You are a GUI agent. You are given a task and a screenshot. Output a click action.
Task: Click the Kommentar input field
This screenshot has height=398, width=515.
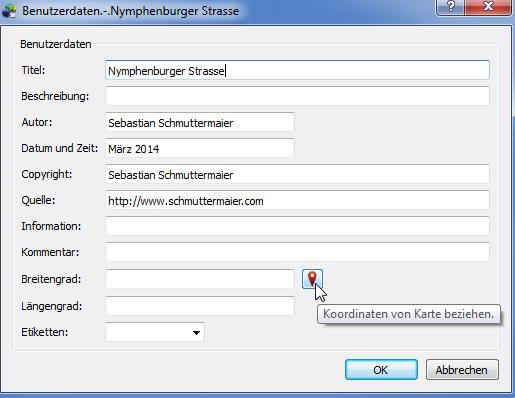click(297, 252)
